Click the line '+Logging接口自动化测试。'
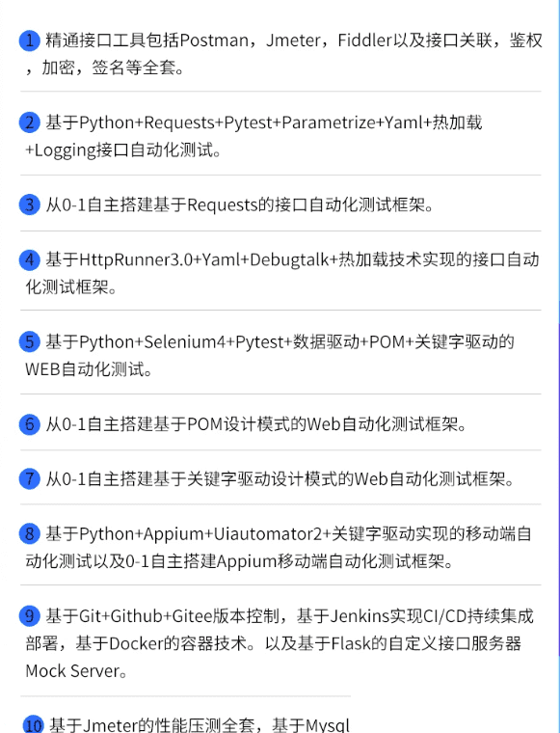Image resolution: width=560 pixels, height=733 pixels. tap(123, 150)
